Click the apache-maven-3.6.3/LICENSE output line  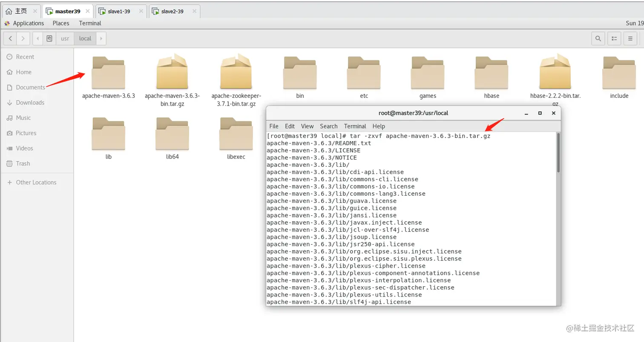pos(313,151)
